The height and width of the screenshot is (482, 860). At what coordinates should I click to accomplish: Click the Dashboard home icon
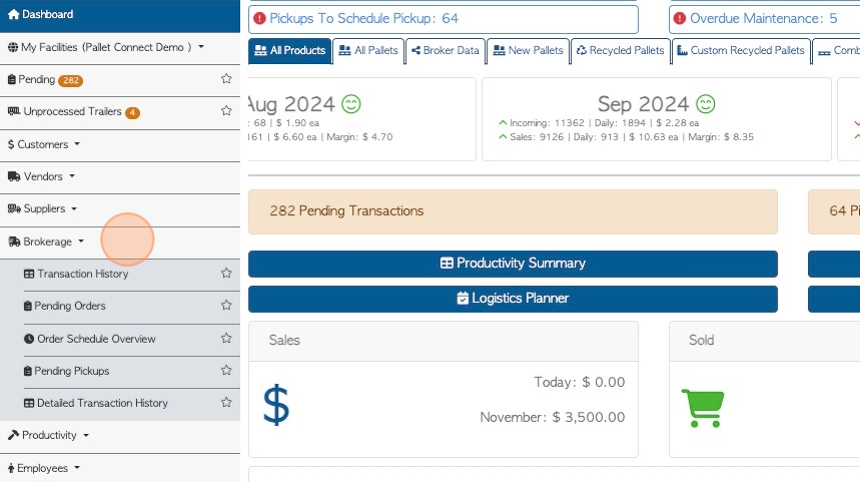[x=13, y=14]
